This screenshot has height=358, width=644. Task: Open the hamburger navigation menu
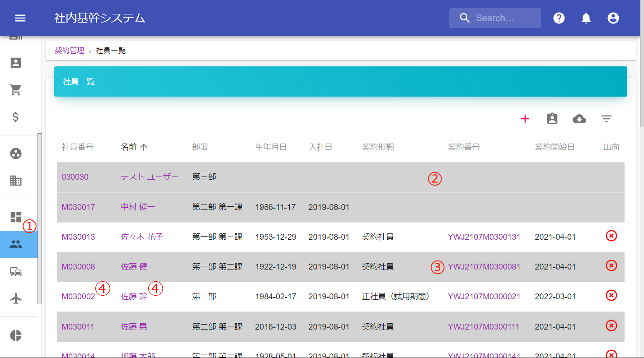[x=20, y=18]
